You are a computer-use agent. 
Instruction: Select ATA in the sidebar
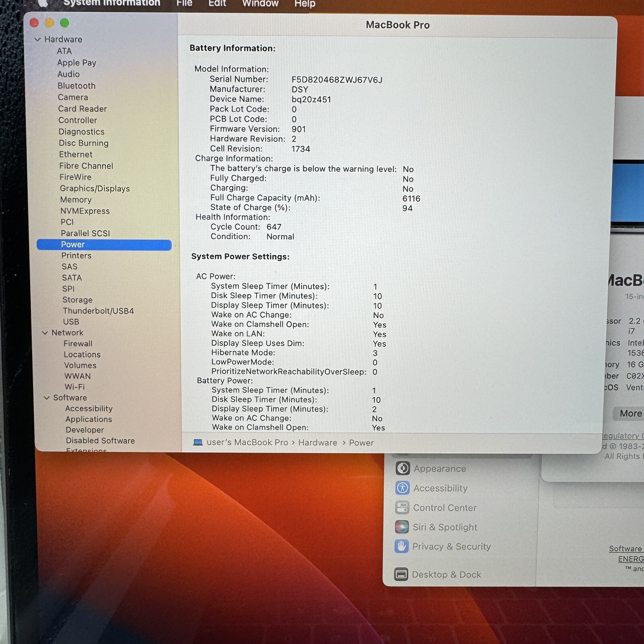click(x=64, y=51)
